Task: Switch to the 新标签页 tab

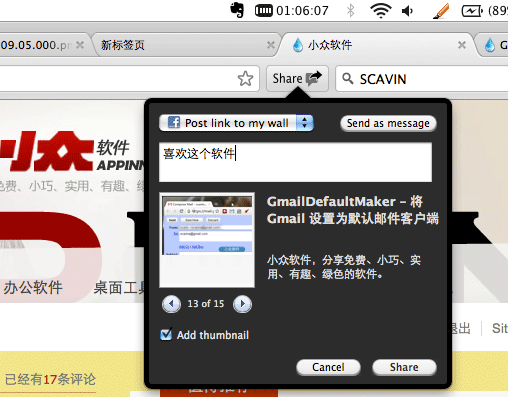Action: (x=187, y=45)
